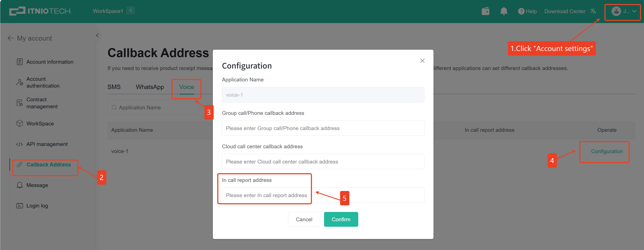Screen dimensions: 644x250
Task: Click the Group call/Phone callback address field
Action: (x=323, y=128)
